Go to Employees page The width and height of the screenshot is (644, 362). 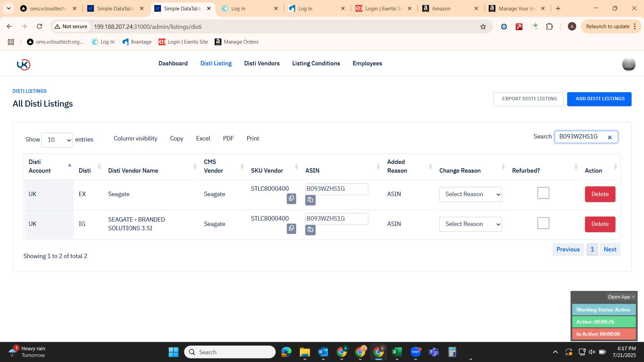367,63
